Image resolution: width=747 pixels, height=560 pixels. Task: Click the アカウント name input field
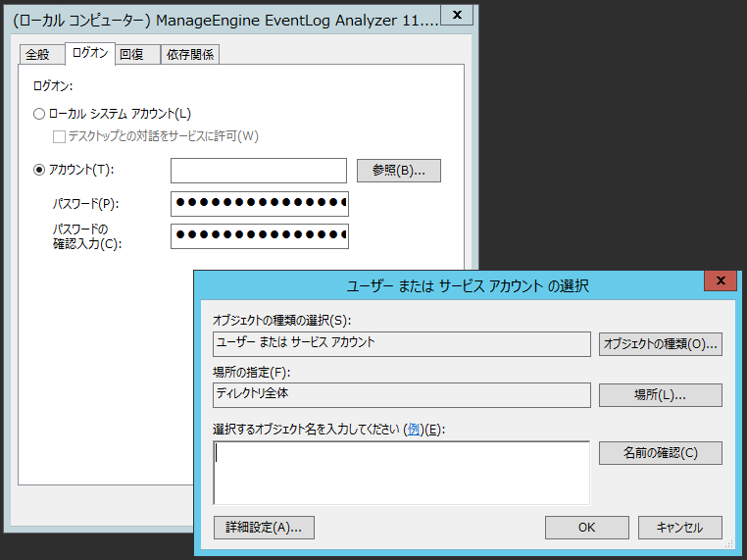tap(259, 171)
